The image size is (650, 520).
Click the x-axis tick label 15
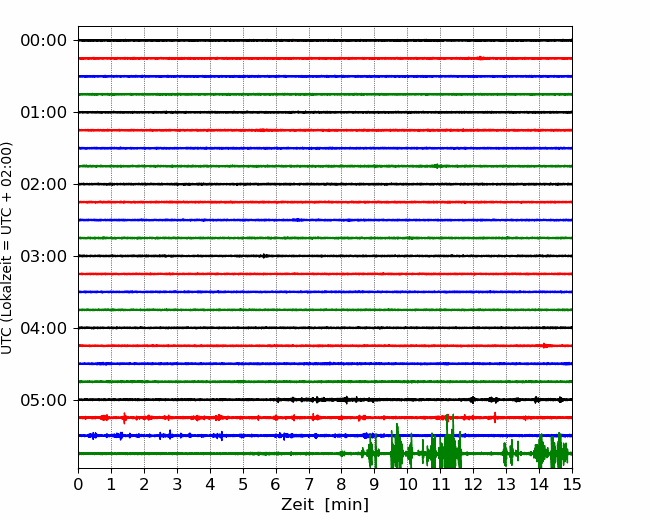pos(572,484)
